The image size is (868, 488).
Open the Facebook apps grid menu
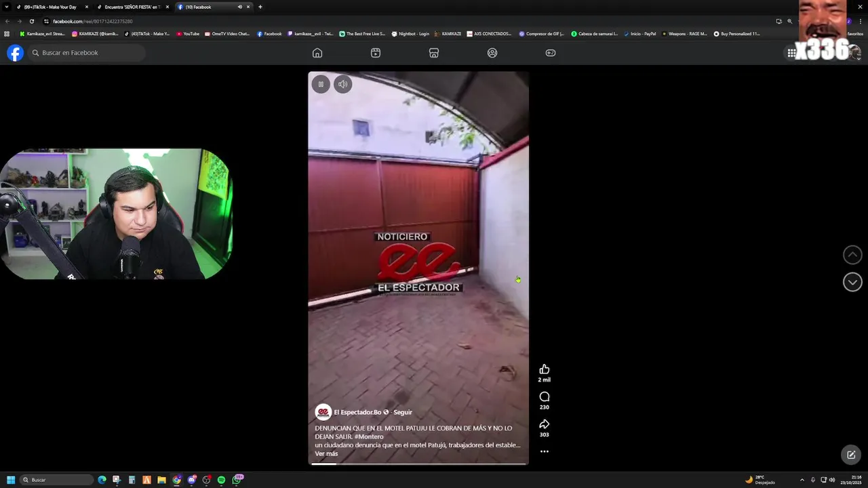coord(791,53)
